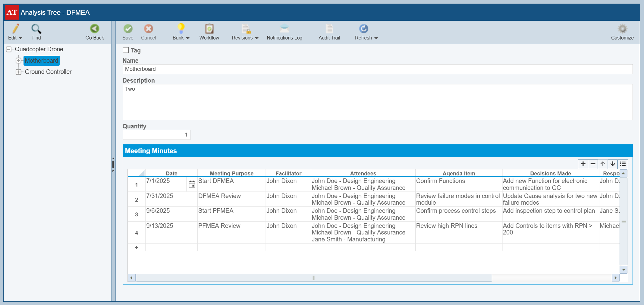Select Quadcopter Drone root item
644x305 pixels.
point(39,49)
